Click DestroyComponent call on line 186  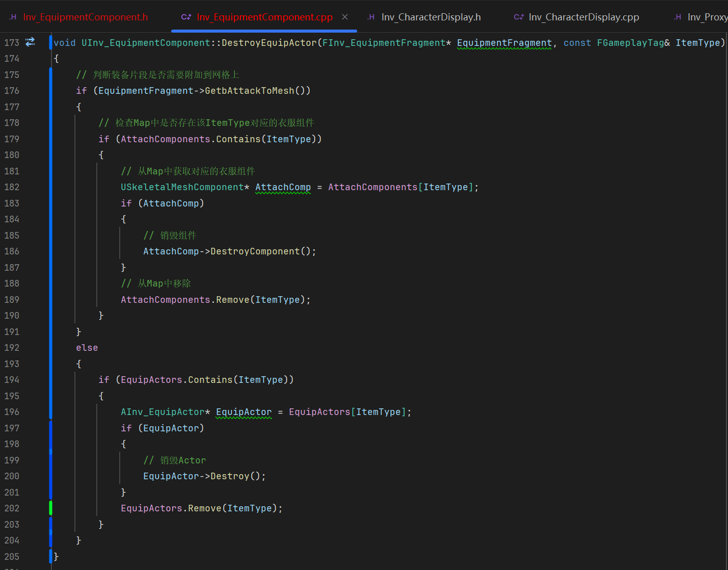(255, 251)
